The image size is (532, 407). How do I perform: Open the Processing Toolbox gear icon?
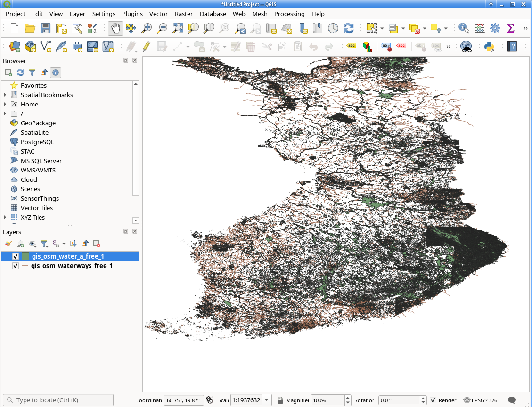tap(495, 28)
